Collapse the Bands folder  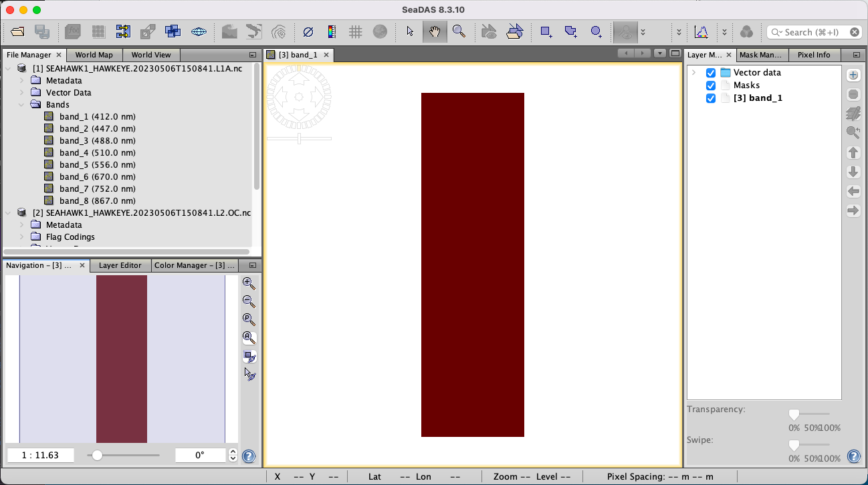tap(21, 104)
